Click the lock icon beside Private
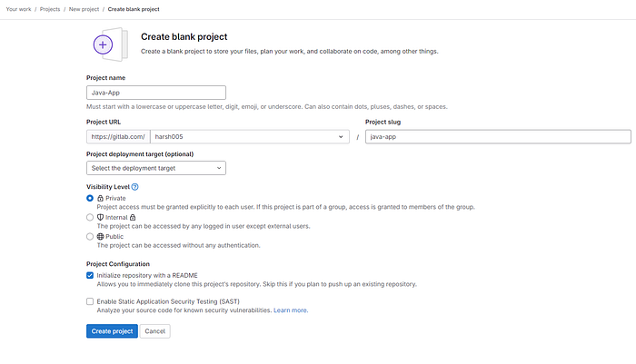636x364 pixels. click(x=100, y=198)
